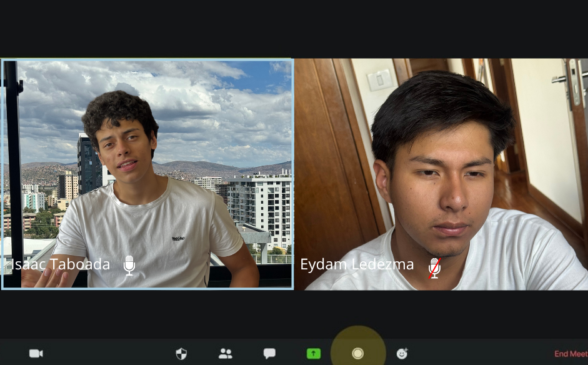This screenshot has width=588, height=365.
Task: Open the chat bubble panel
Action: pyautogui.click(x=269, y=354)
